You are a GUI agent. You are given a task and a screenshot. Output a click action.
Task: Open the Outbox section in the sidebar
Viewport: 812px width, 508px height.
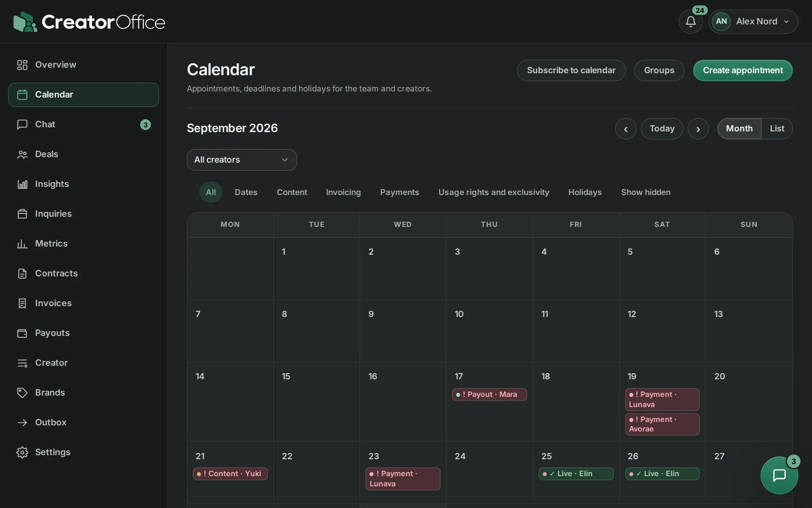pos(84,422)
